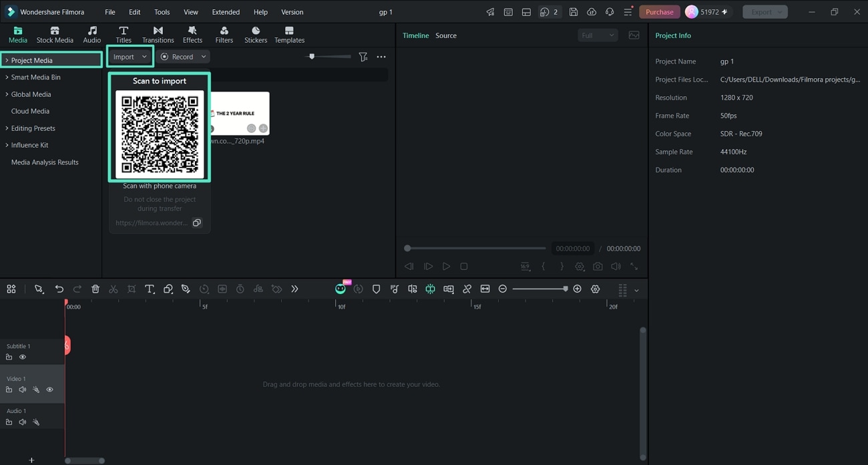The image size is (868, 465).
Task: Change the workspace layout from the title bar
Action: (x=526, y=12)
